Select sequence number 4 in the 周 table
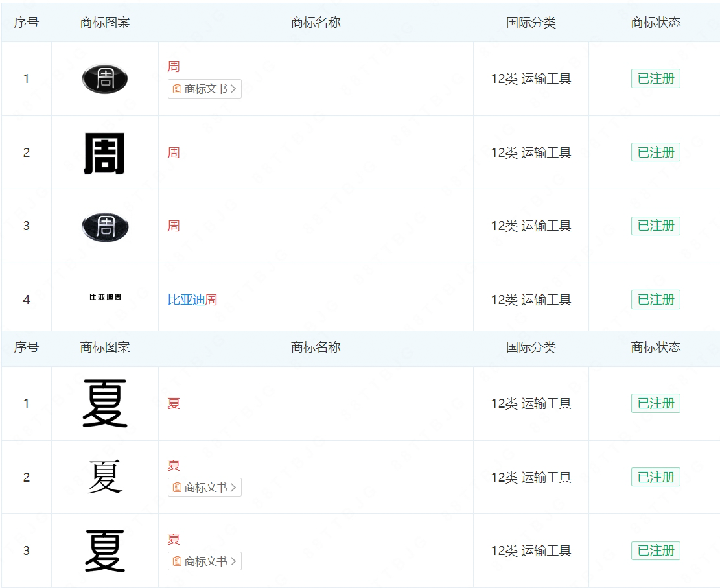 [x=27, y=300]
